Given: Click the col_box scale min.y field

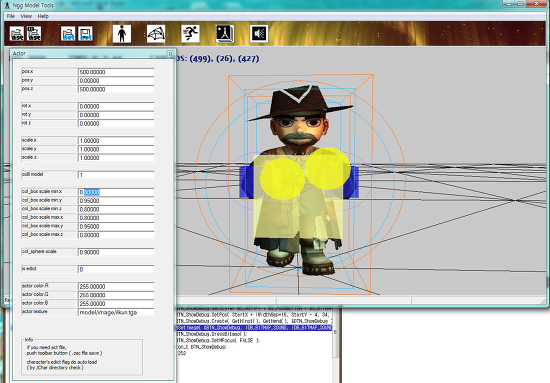Looking at the screenshot, I should tap(116, 201).
